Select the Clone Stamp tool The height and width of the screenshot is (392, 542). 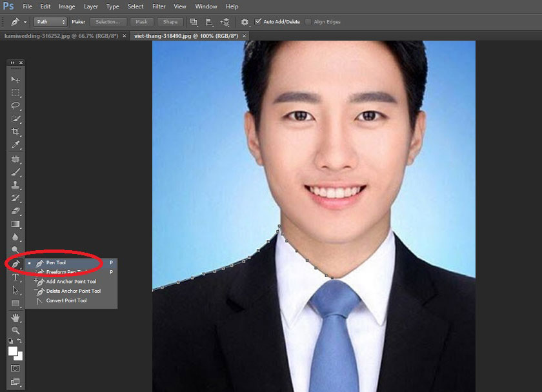15,185
